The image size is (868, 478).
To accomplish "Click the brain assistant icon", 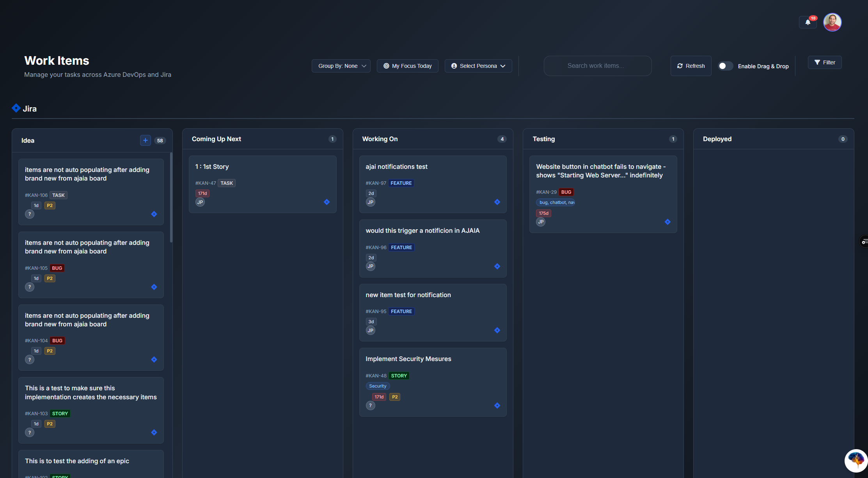I will pos(856,460).
